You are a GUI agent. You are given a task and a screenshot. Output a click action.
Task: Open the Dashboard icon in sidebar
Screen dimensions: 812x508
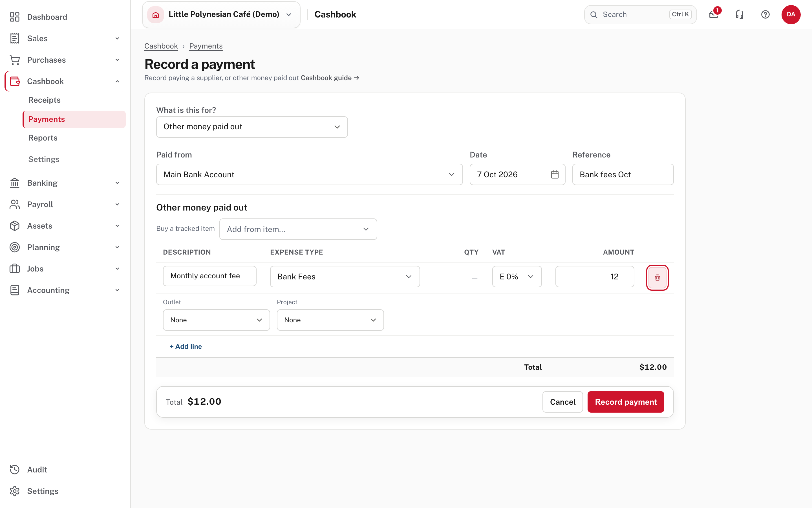pos(14,17)
